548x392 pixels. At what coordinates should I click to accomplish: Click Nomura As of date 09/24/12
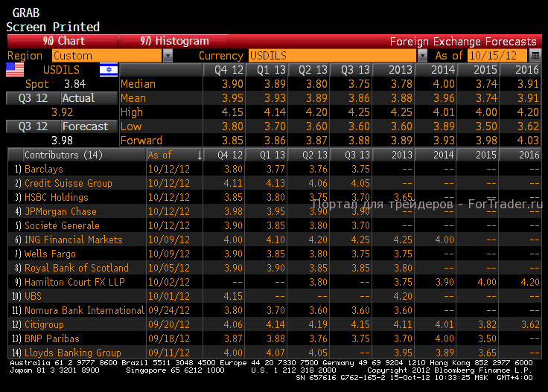point(169,310)
